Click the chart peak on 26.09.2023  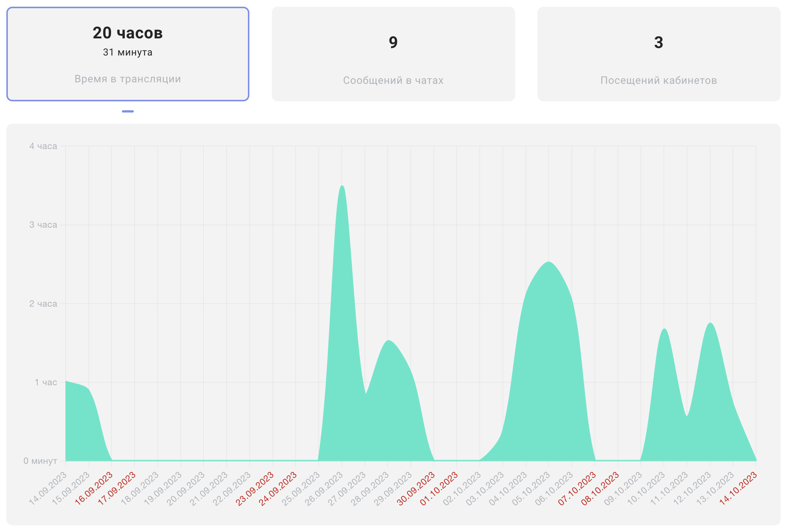click(x=342, y=186)
